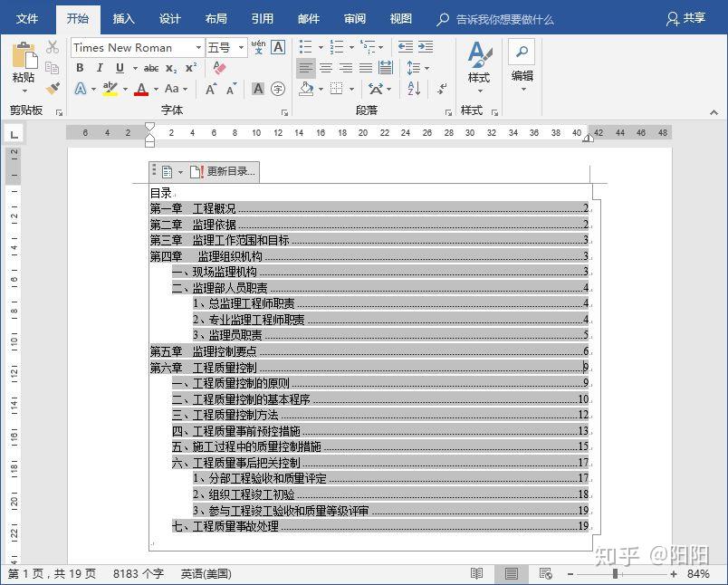
Task: Open the Sort tool in Paragraph group
Action: [414, 90]
